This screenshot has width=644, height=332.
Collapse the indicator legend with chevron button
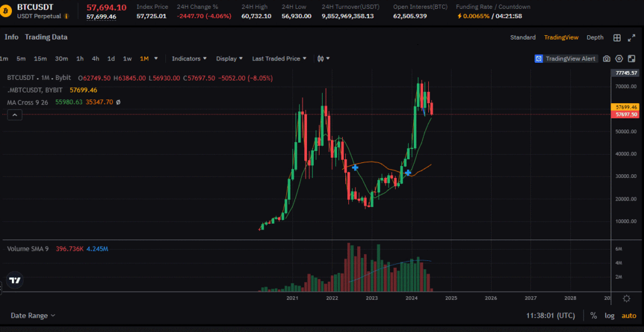pyautogui.click(x=14, y=116)
